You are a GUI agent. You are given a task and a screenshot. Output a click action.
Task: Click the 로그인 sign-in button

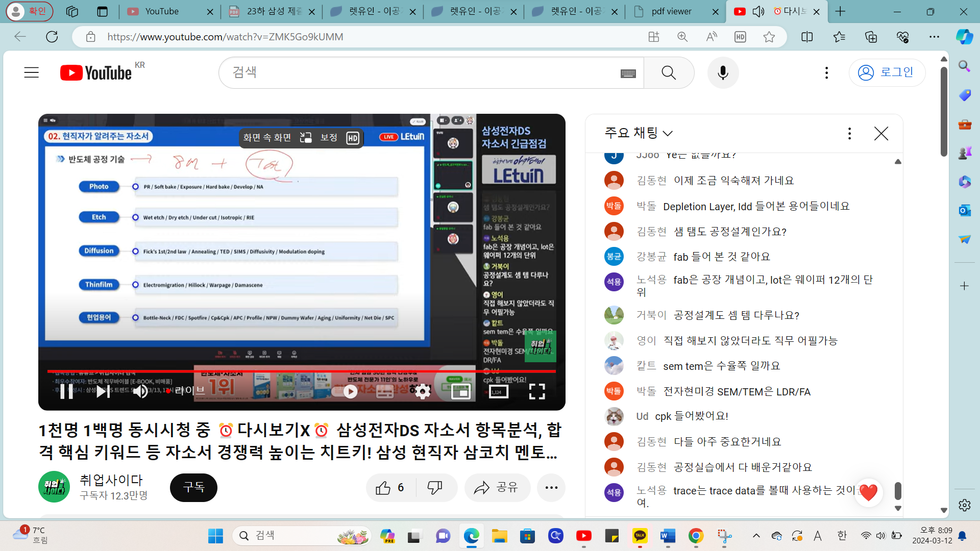pos(887,72)
